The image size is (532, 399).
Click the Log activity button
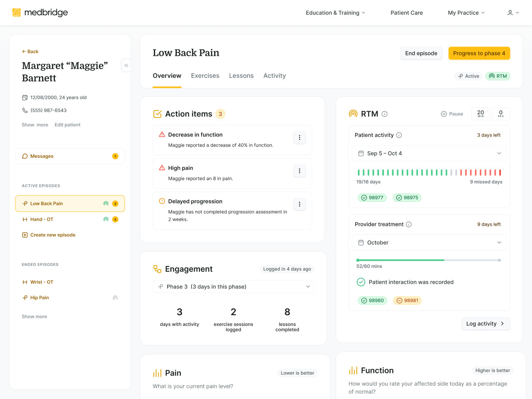click(x=486, y=324)
